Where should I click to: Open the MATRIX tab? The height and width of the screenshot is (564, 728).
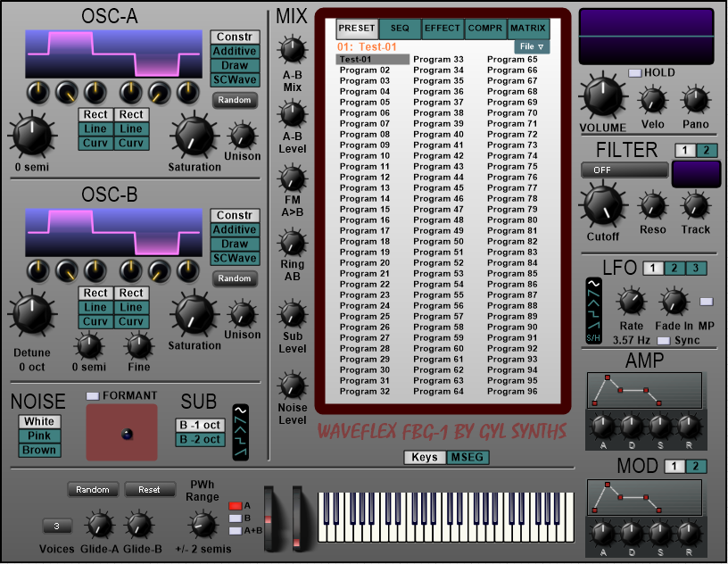click(528, 29)
